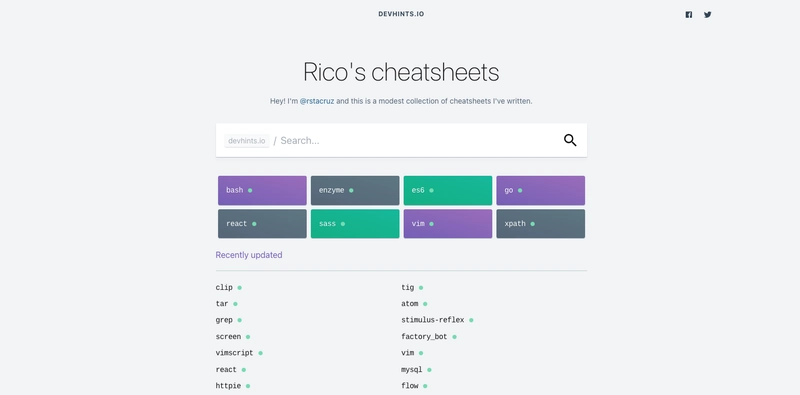
Task: Select the es6 cheatsheet tile
Action: point(448,190)
